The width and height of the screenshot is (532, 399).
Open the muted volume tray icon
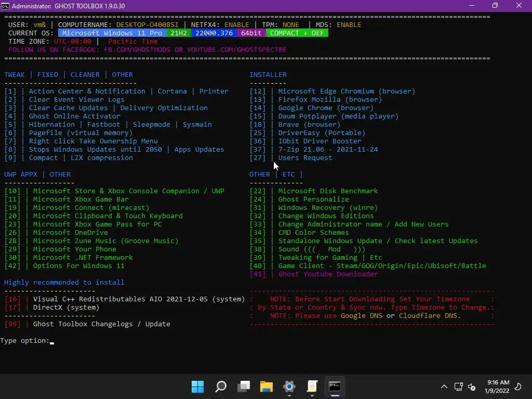tap(472, 387)
